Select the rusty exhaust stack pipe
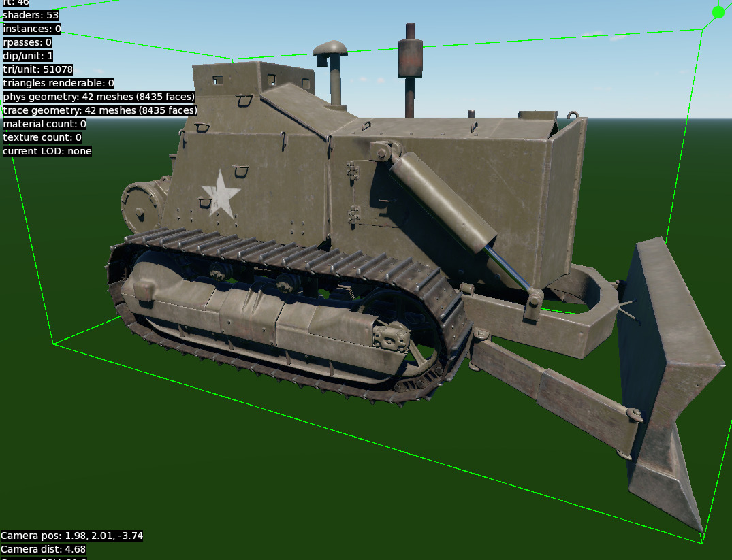 click(x=410, y=68)
